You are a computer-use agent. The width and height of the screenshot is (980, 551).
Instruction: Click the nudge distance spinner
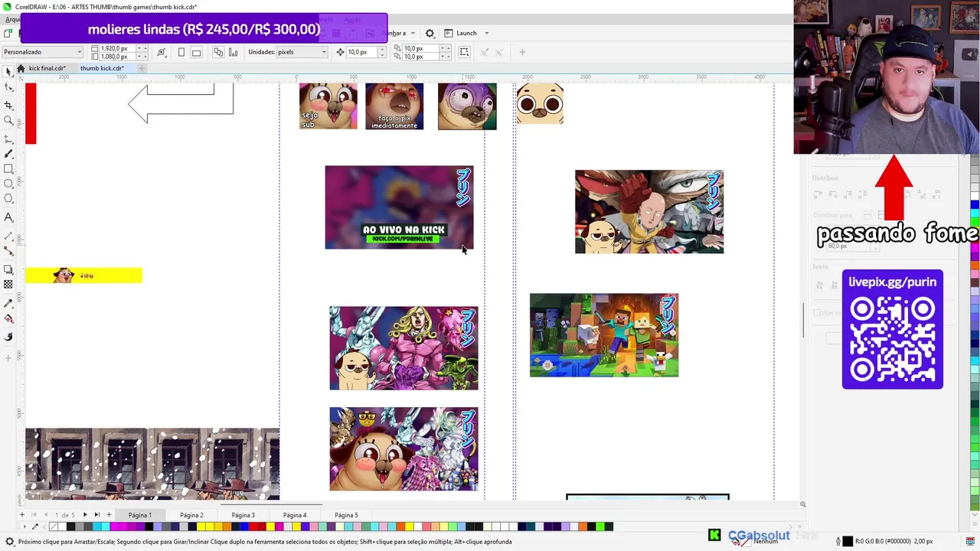(382, 52)
